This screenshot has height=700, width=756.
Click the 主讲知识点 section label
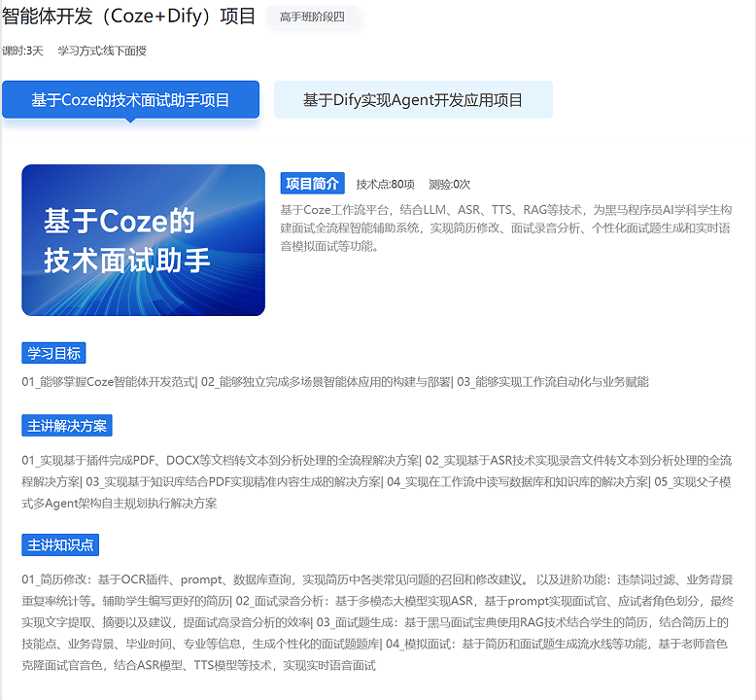tap(60, 544)
